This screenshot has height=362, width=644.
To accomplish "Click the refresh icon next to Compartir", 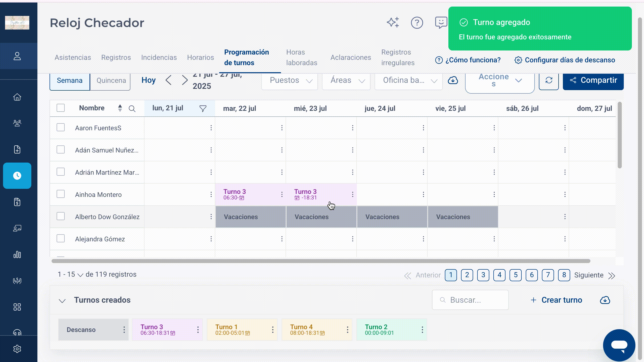I will pyautogui.click(x=549, y=80).
